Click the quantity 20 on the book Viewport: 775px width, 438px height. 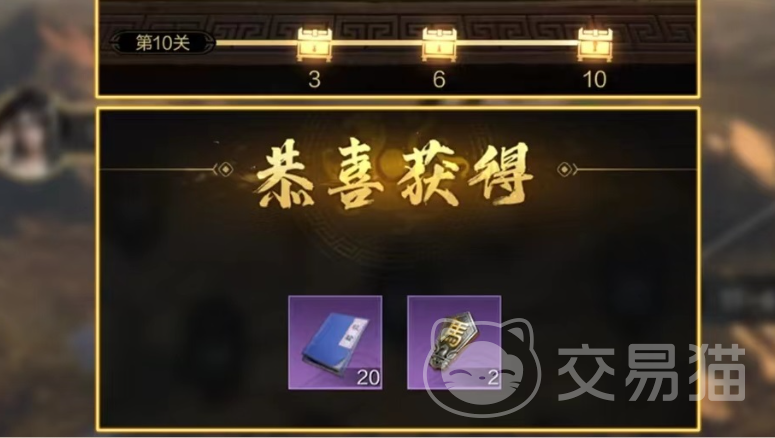pyautogui.click(x=368, y=378)
